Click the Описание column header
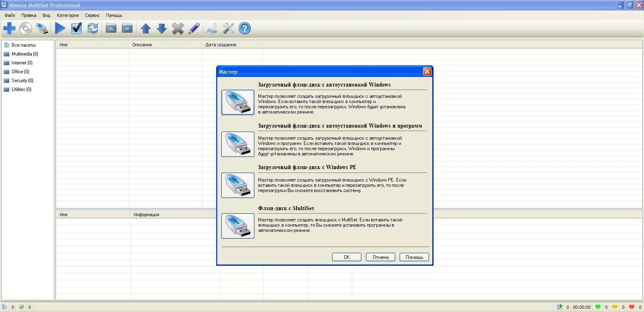The height and width of the screenshot is (312, 644). (x=165, y=45)
